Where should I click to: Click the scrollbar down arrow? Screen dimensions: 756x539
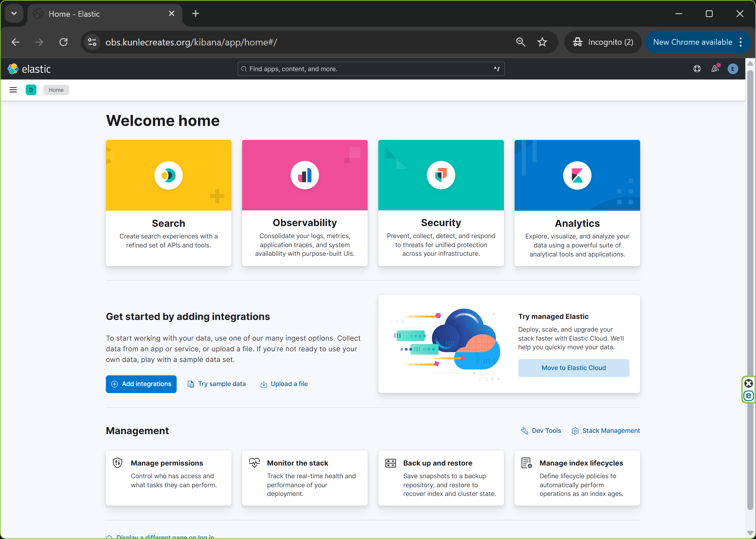tap(750, 533)
